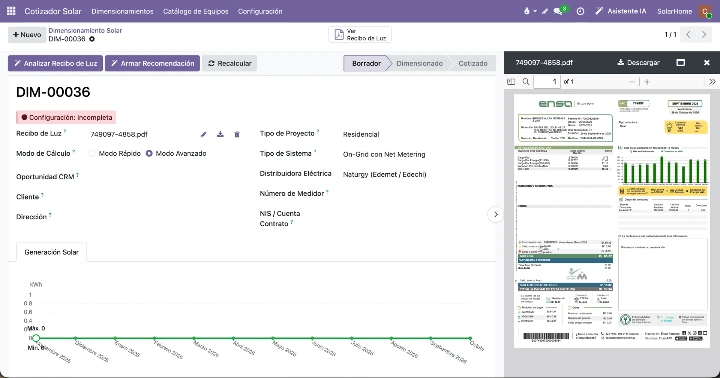Click Ver Recibo de Luz button

(x=360, y=34)
